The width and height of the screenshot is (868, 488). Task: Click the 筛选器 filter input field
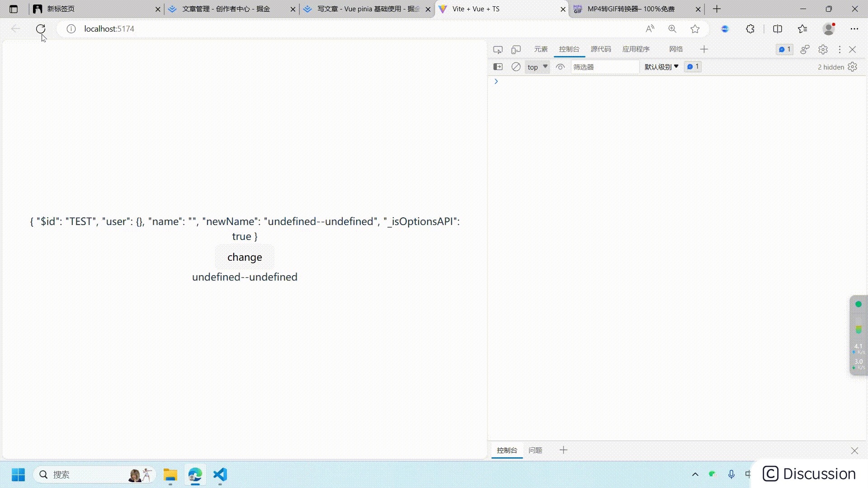pos(604,67)
